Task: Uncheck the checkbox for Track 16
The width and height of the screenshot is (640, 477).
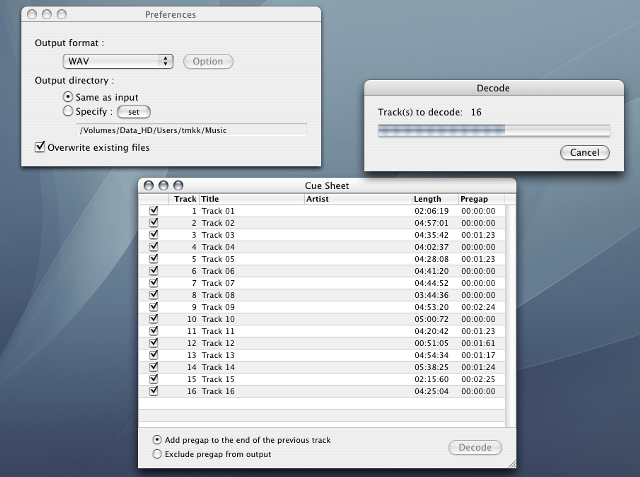Action: click(153, 391)
